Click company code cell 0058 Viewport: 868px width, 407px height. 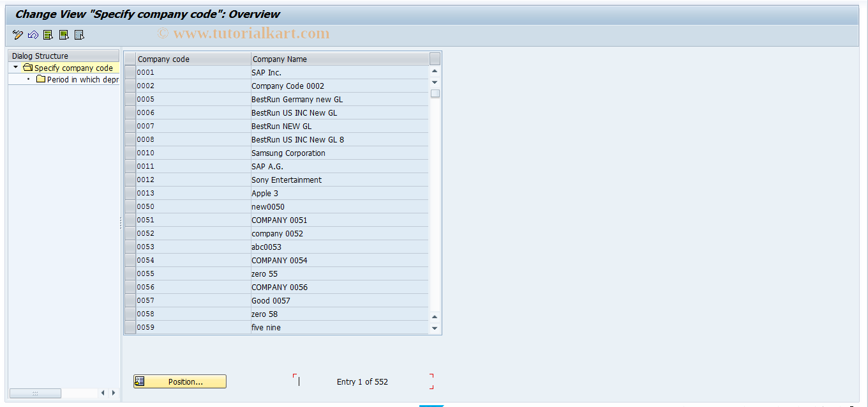(x=193, y=314)
